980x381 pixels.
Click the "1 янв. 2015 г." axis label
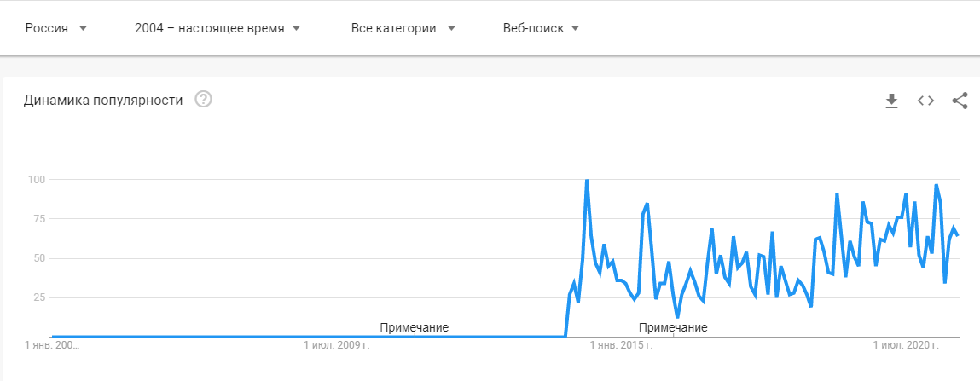(620, 345)
